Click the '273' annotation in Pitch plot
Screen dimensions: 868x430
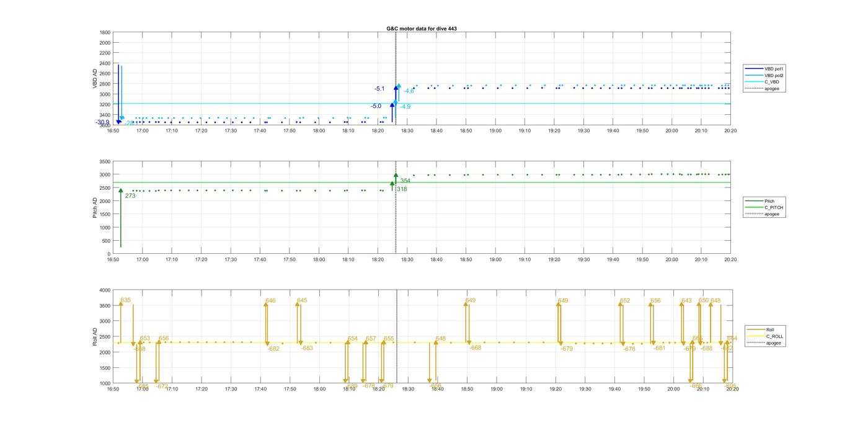point(130,196)
